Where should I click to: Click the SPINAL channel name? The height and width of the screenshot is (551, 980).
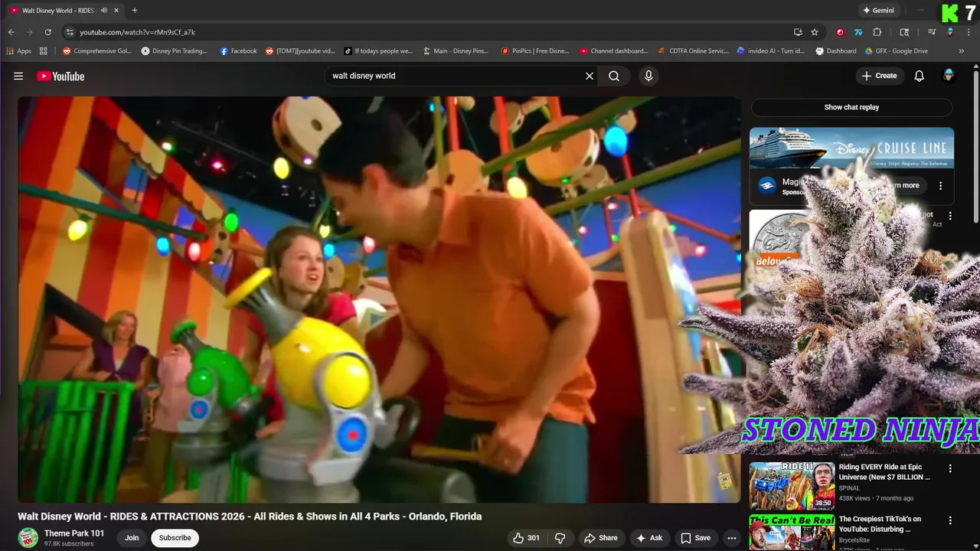(x=849, y=487)
